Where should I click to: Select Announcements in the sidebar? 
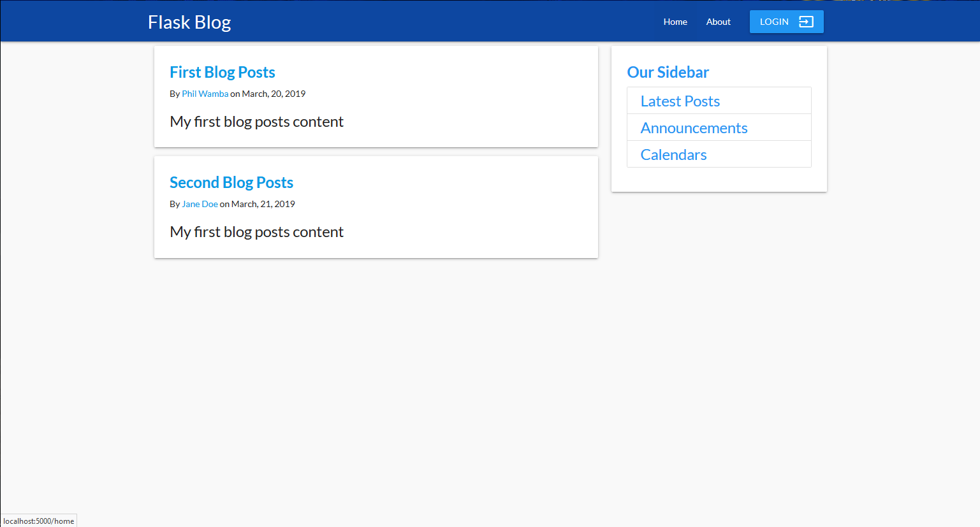coord(719,127)
